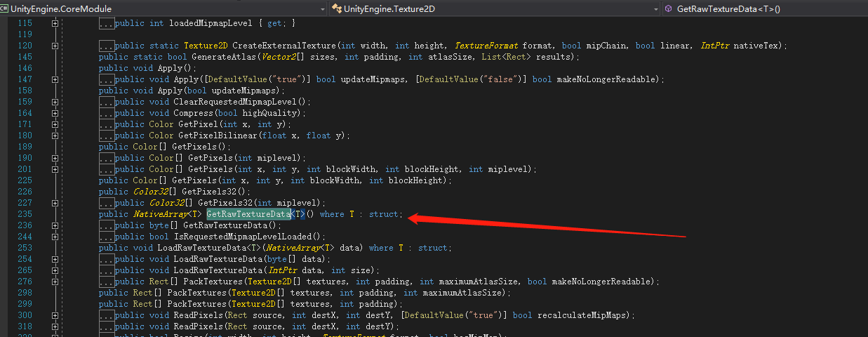Expand the LoadRawTextureData IntPtr region at line 265
This screenshot has height=337, width=868.
click(x=55, y=270)
